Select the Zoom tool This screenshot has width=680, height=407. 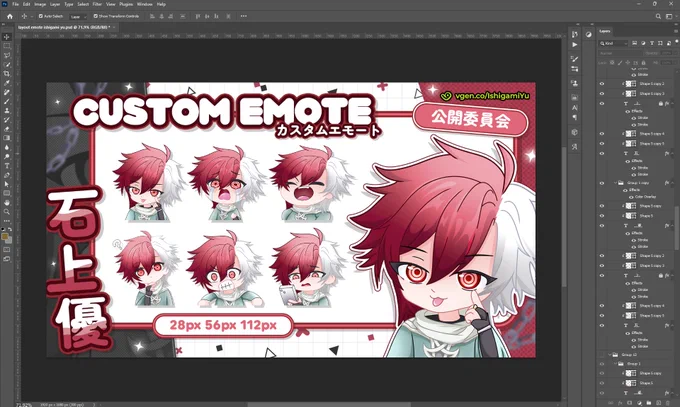coord(7,212)
